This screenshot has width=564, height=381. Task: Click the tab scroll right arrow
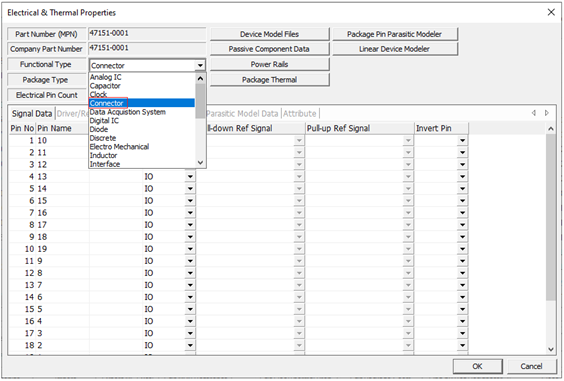point(547,113)
